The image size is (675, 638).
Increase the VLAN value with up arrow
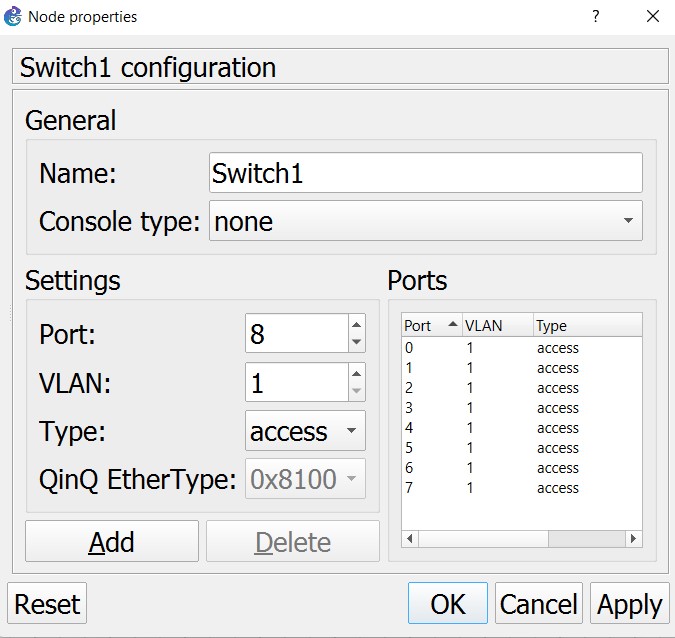pyautogui.click(x=357, y=372)
